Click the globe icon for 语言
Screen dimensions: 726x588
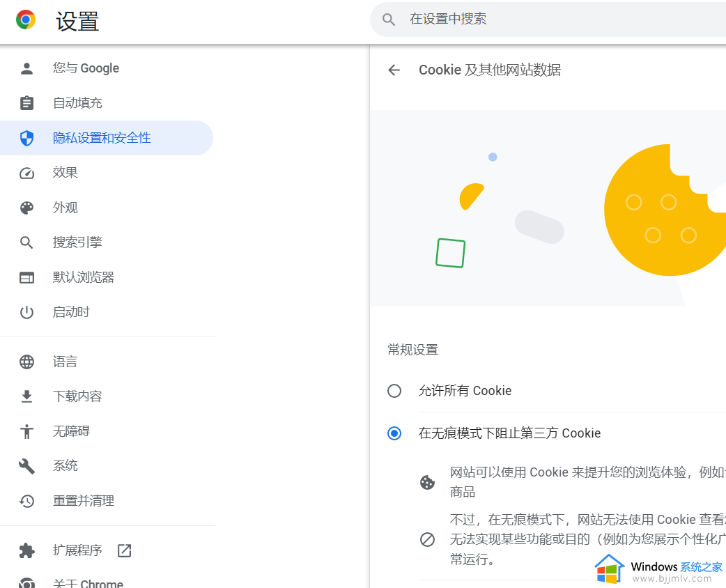click(27, 362)
